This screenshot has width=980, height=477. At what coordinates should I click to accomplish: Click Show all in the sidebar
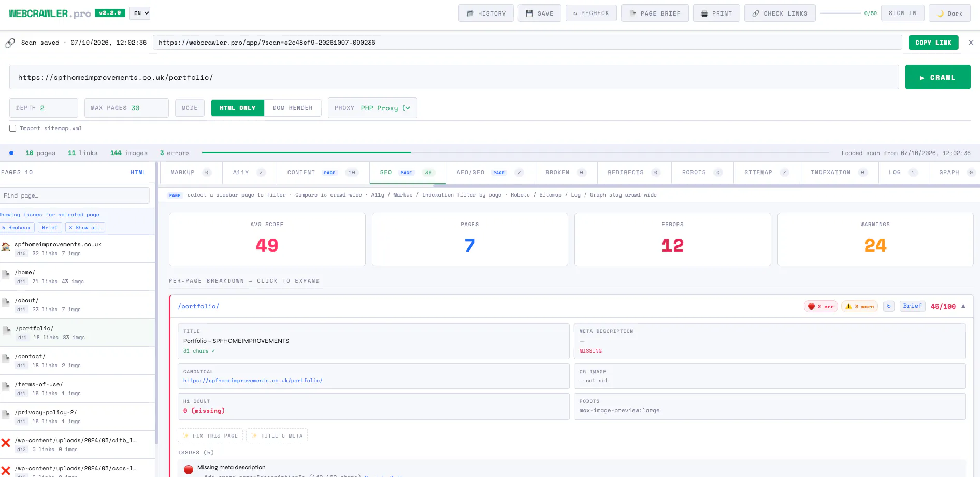tap(85, 227)
